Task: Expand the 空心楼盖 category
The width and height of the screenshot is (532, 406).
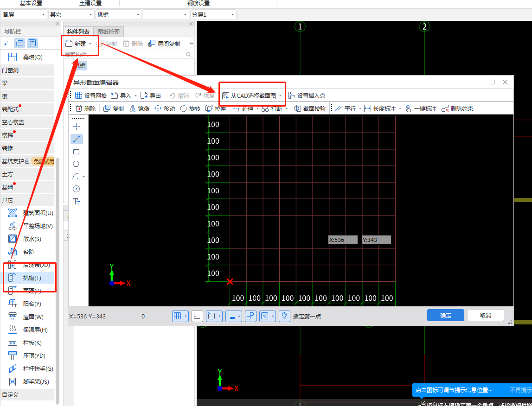Action: (x=27, y=122)
